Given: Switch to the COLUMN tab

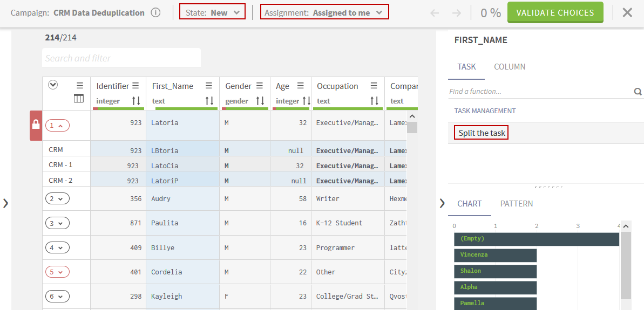Looking at the screenshot, I should (x=510, y=67).
